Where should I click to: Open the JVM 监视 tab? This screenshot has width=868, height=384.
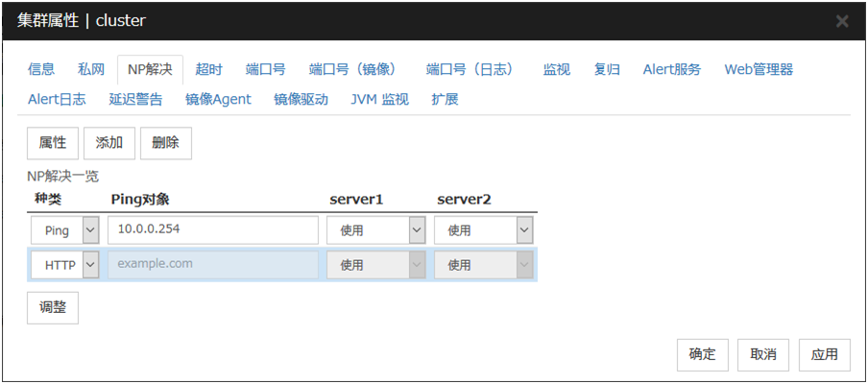click(x=379, y=99)
